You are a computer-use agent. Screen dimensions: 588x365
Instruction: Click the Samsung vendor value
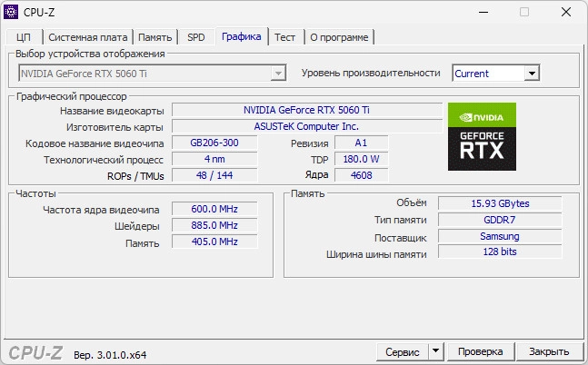pos(500,236)
